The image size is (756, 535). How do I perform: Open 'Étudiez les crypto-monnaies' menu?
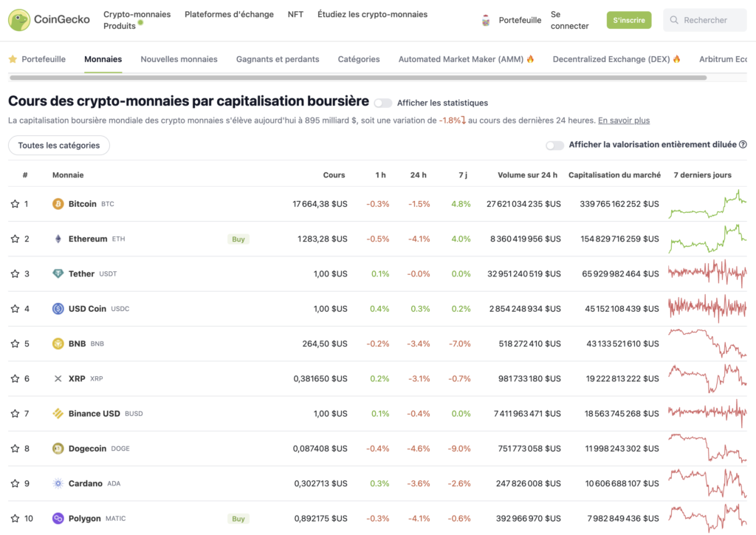(x=372, y=14)
